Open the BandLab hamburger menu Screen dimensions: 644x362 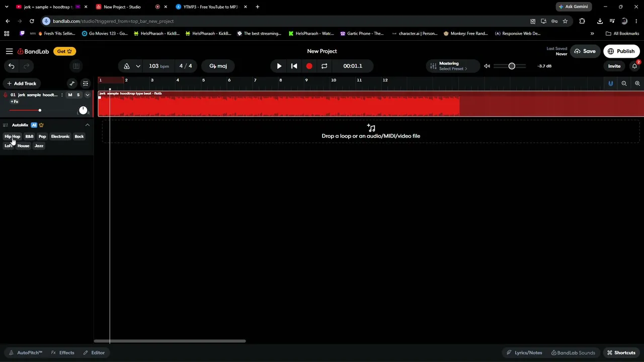(x=9, y=51)
